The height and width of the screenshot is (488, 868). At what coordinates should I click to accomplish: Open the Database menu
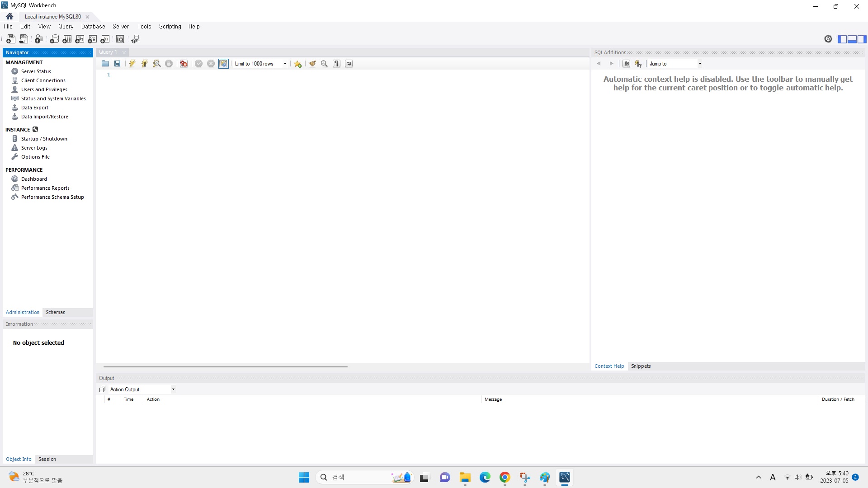[x=93, y=27]
